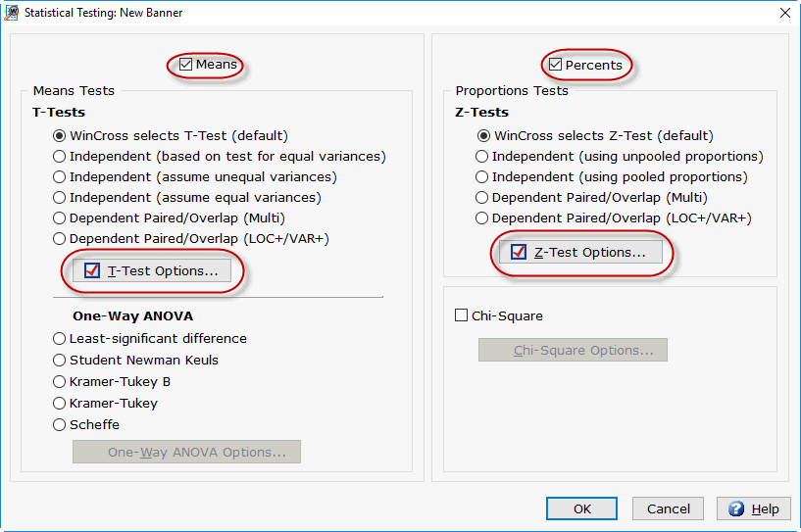Uncheck the Means checkbox

tap(186, 65)
